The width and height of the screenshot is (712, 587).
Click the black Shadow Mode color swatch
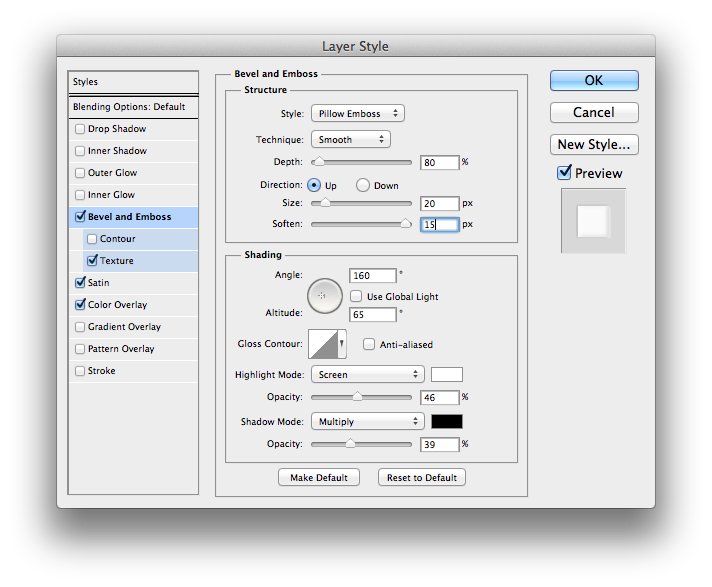(x=447, y=421)
